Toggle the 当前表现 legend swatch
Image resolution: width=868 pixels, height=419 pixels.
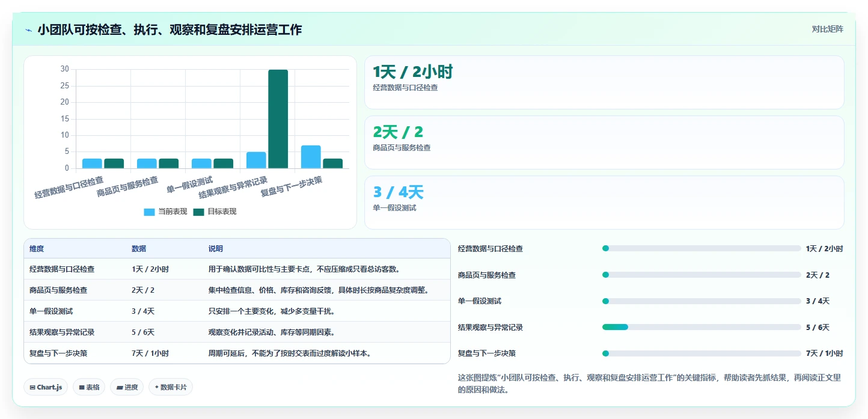coord(149,212)
